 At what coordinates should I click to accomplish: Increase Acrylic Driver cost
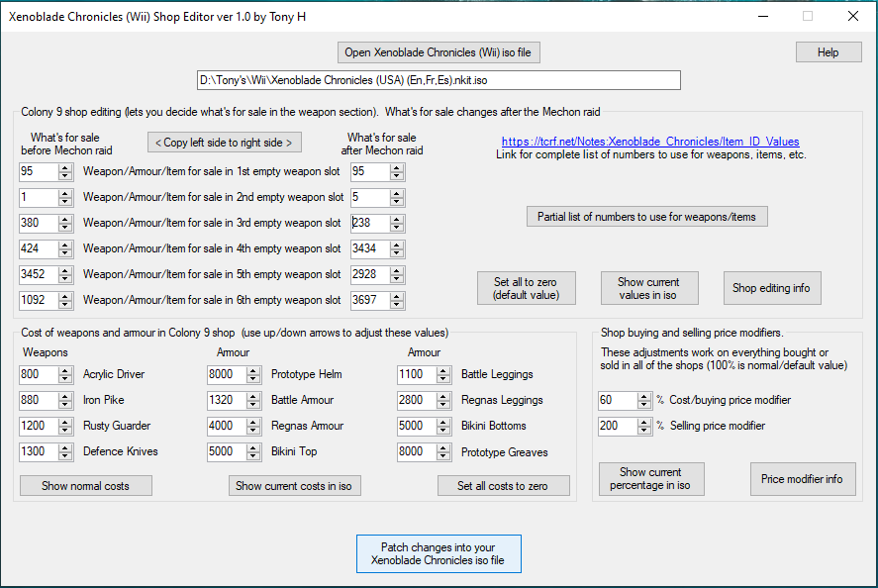point(65,371)
